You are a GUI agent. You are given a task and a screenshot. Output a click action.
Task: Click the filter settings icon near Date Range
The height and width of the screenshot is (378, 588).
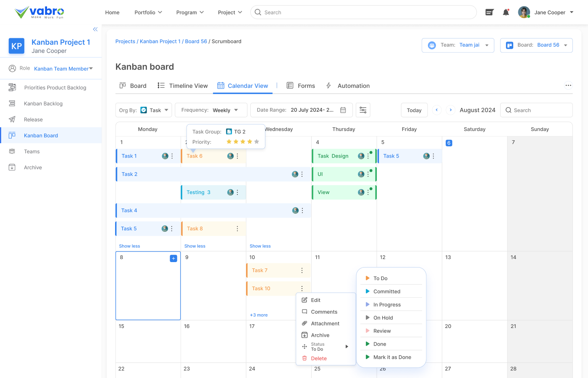coord(363,110)
